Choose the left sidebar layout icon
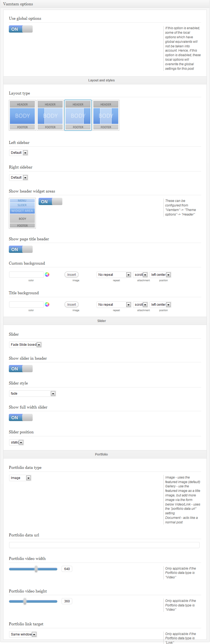The height and width of the screenshot is (644, 210). tap(50, 115)
